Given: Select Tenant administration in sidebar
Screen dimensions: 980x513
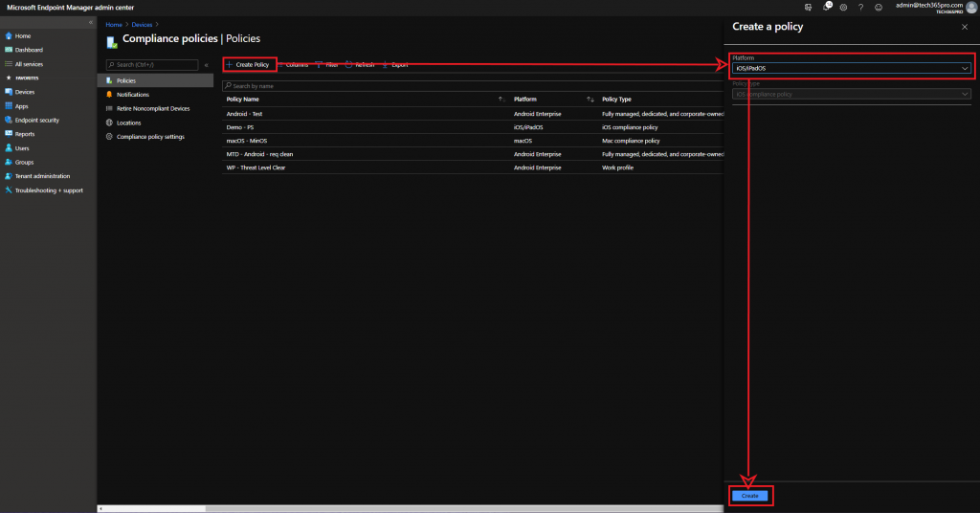Looking at the screenshot, I should tap(42, 176).
